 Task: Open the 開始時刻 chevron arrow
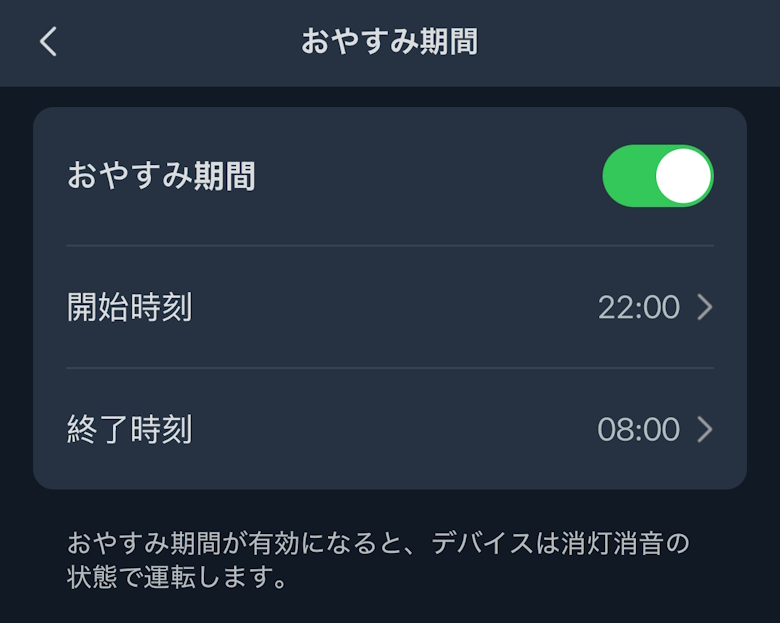coord(705,307)
